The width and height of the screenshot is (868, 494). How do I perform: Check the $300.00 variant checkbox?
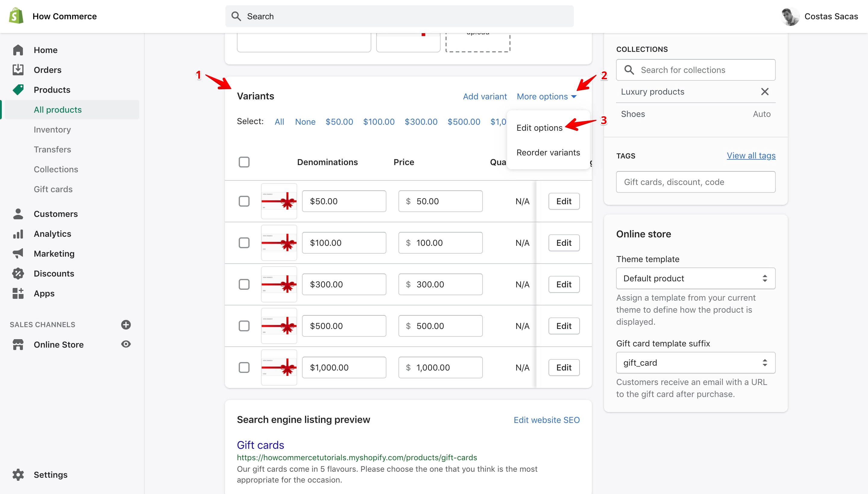(244, 284)
